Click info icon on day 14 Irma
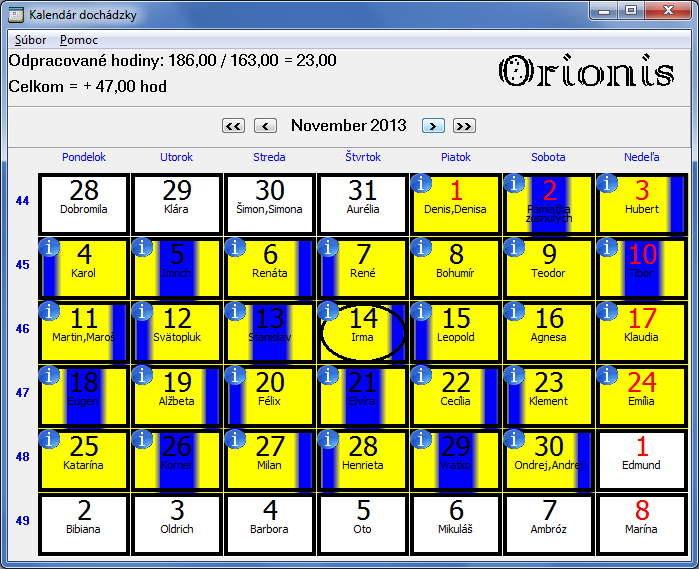This screenshot has height=569, width=699. (328, 311)
